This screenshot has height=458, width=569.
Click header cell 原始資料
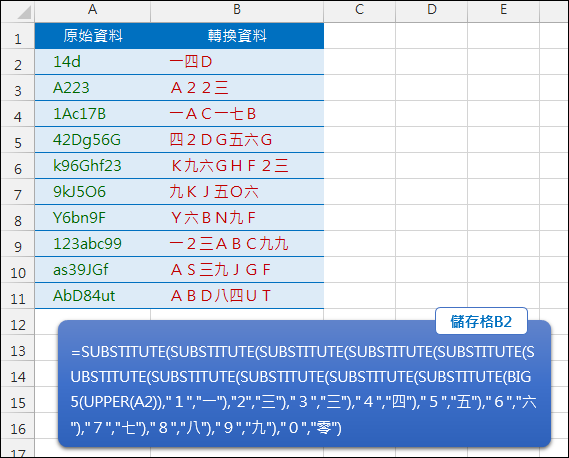tap(93, 36)
